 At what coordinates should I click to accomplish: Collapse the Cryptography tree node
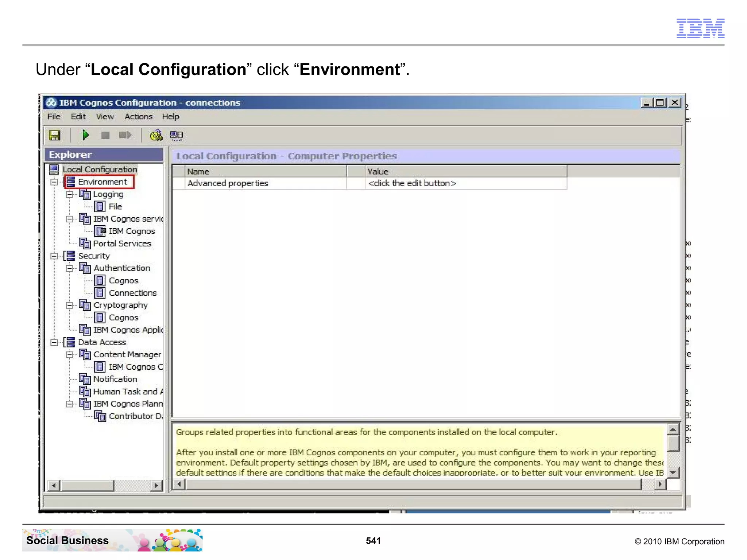pos(69,305)
